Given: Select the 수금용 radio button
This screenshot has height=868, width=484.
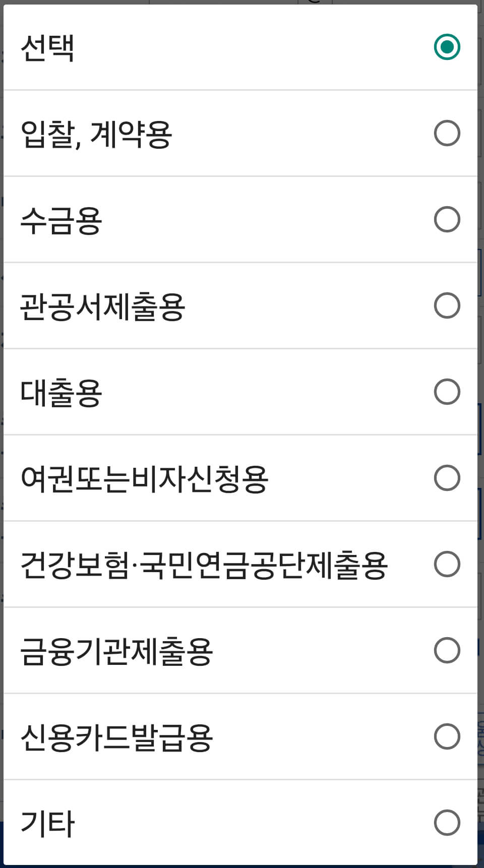Looking at the screenshot, I should (x=447, y=219).
